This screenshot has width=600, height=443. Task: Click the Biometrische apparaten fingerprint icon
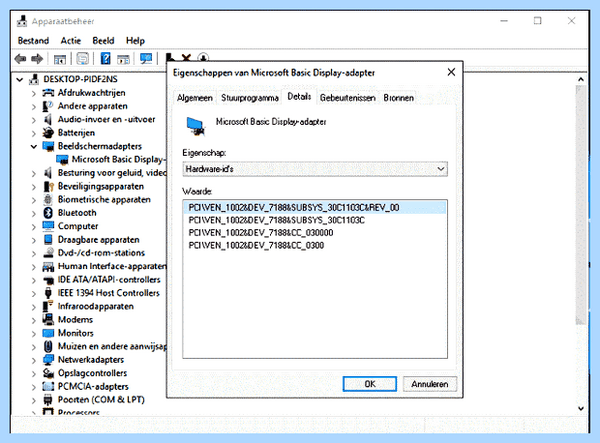48,199
